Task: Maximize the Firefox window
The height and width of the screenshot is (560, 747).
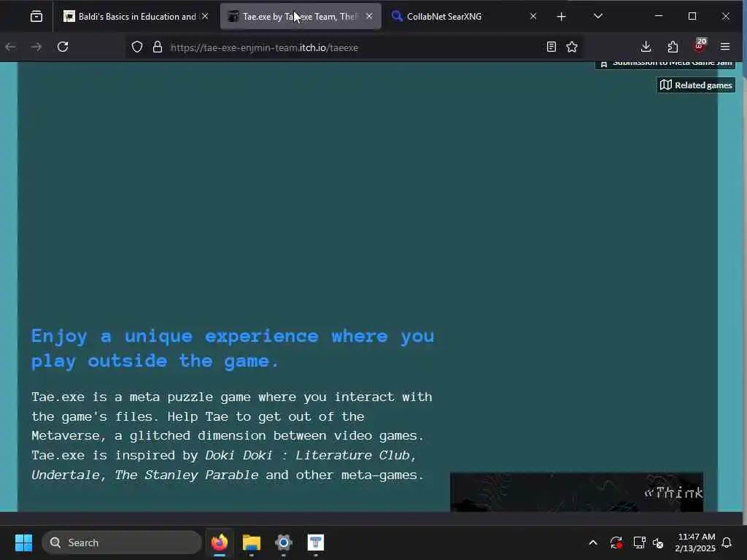Action: [x=692, y=16]
